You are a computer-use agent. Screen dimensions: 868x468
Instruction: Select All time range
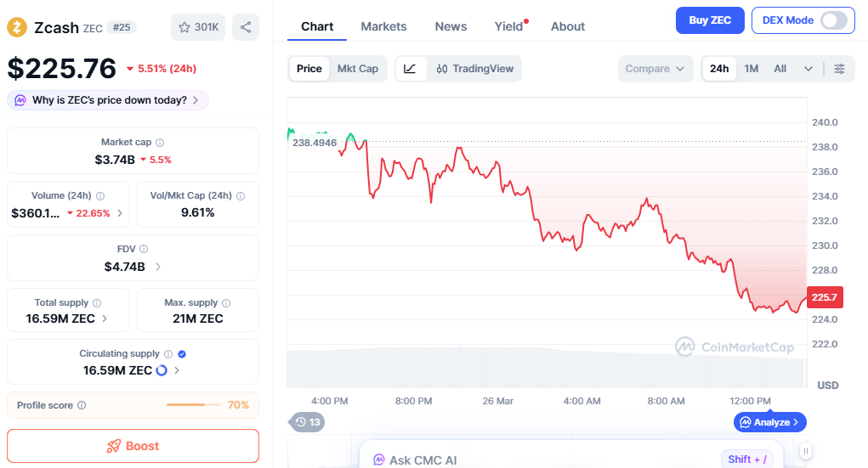pos(780,69)
